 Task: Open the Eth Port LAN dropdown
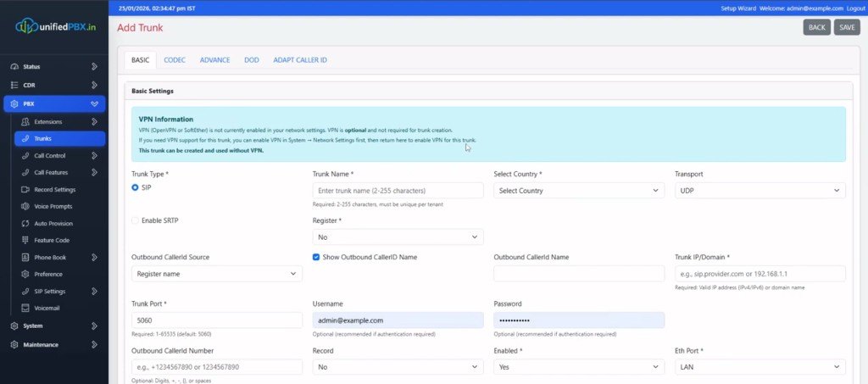coord(760,367)
